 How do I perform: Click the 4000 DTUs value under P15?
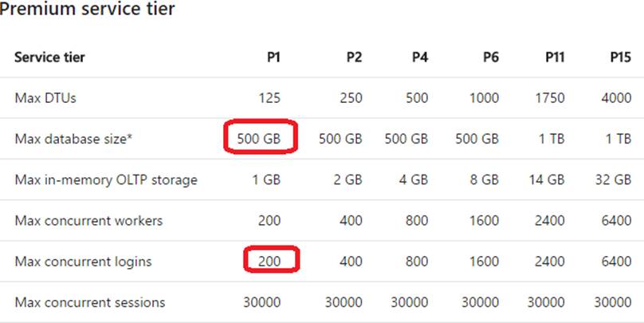(616, 98)
